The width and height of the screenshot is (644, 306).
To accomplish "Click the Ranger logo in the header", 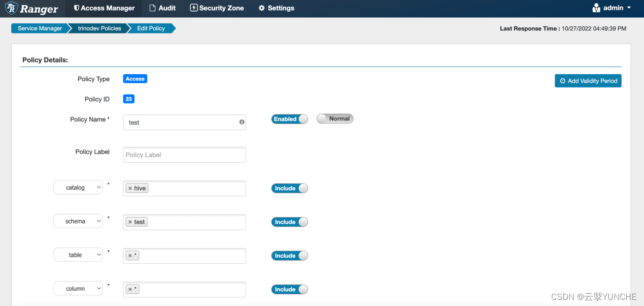I will coord(31,8).
